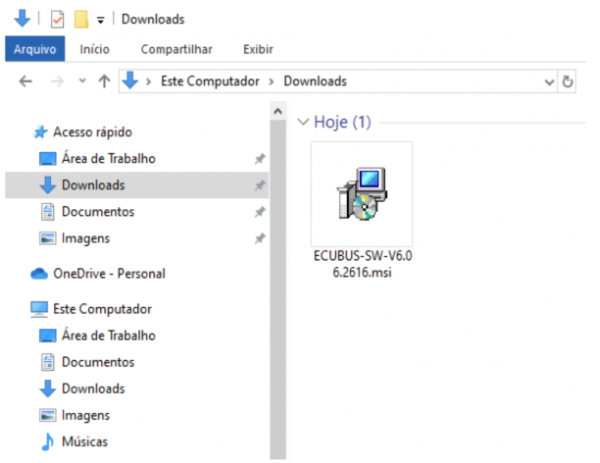Click the Documentos icon under Acesso rápido
This screenshot has height=463, width=600.
tap(47, 212)
